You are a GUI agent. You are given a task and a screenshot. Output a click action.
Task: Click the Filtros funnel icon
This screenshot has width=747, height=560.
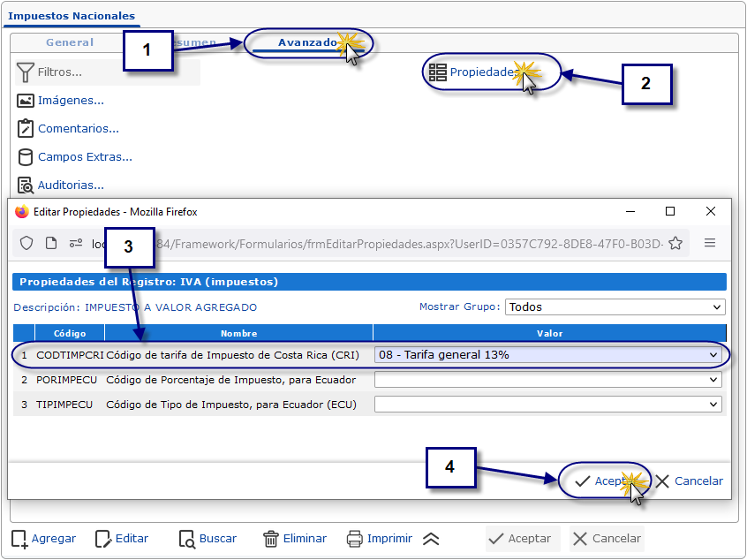26,72
